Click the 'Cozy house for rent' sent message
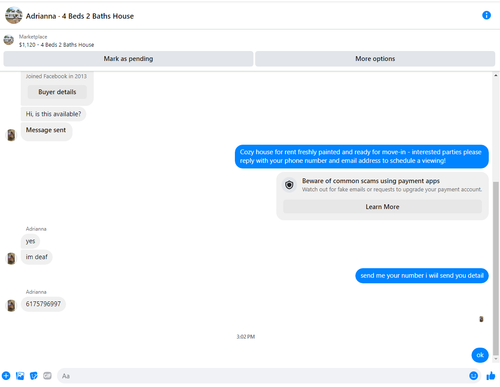This screenshot has width=500, height=387. 362,156
